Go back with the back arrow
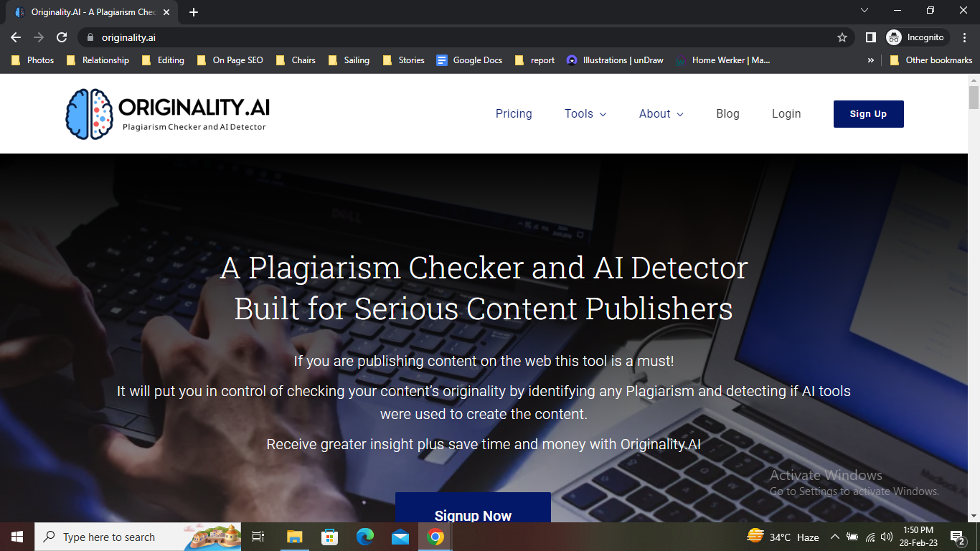Viewport: 980px width, 551px height. coord(16,37)
